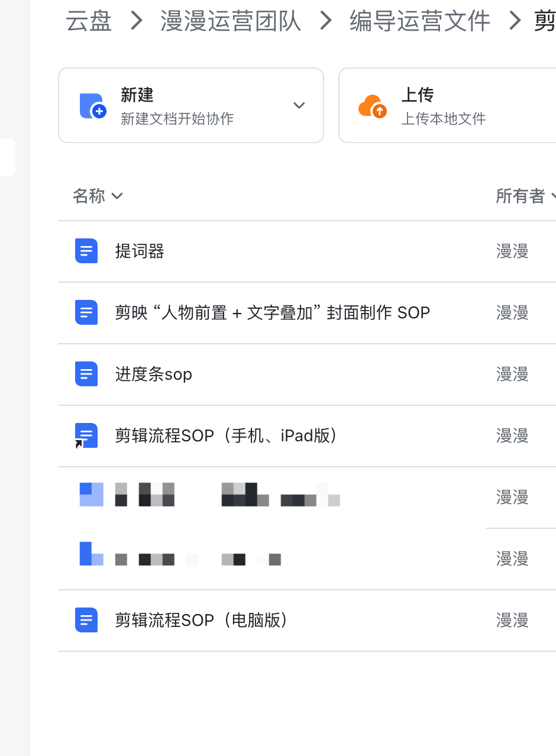This screenshot has width=556, height=756.
Task: Open 剪映 “人物前置 + 文字叠加” 封面制作 SOP
Action: pos(272,313)
